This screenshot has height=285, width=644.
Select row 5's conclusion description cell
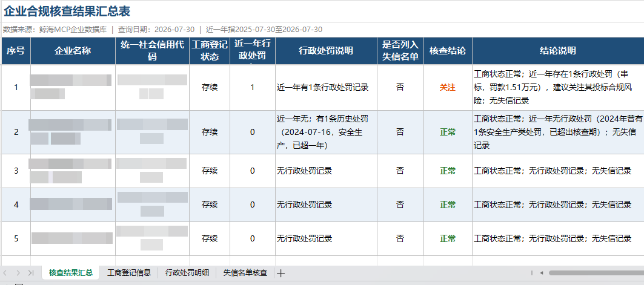coord(558,238)
